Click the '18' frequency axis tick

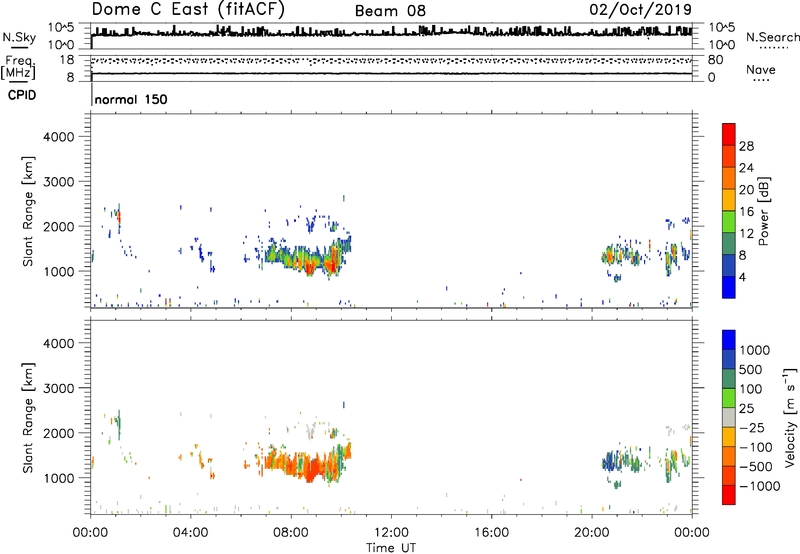point(67,60)
